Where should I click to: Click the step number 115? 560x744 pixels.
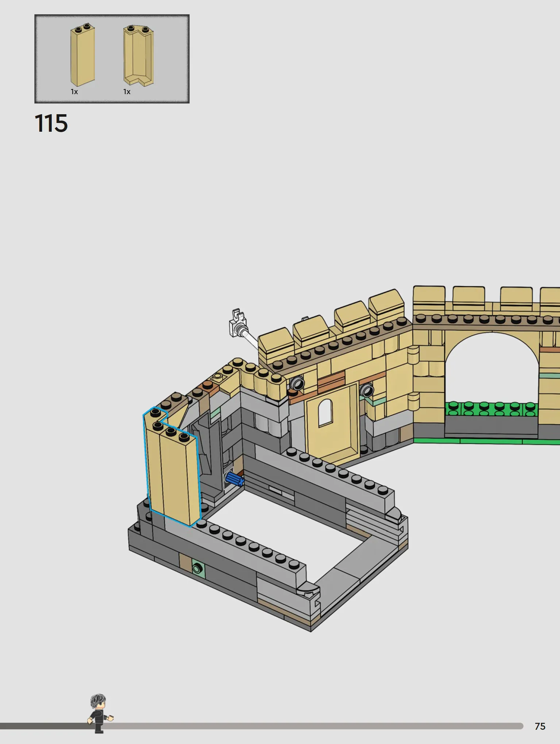coord(51,123)
